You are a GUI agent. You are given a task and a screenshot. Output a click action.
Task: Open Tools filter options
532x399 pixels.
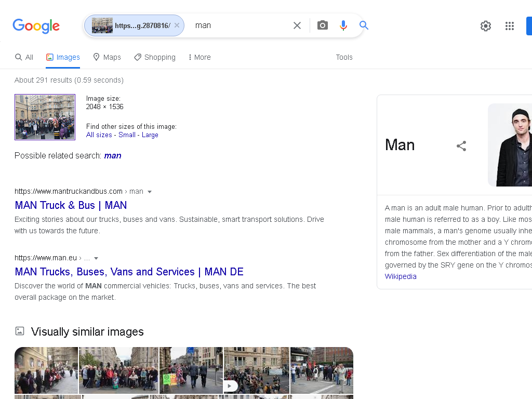pos(344,57)
